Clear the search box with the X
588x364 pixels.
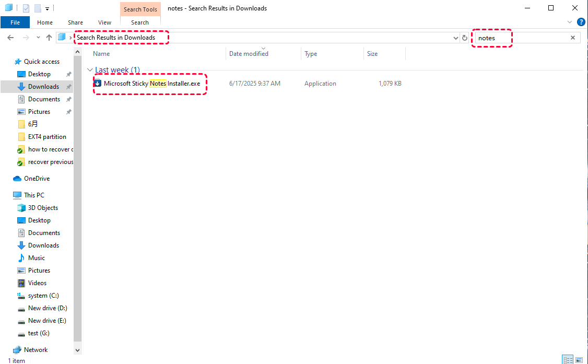[573, 38]
